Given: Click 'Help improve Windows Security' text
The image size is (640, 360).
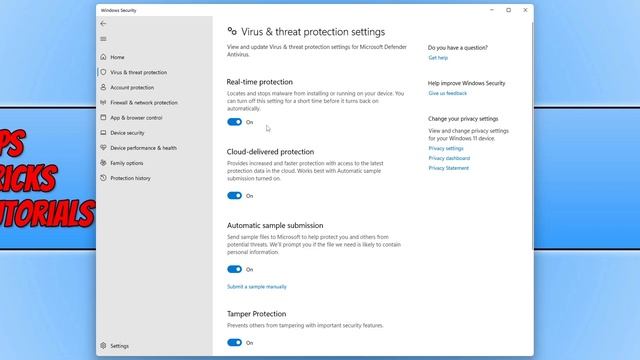Looking at the screenshot, I should pyautogui.click(x=467, y=83).
